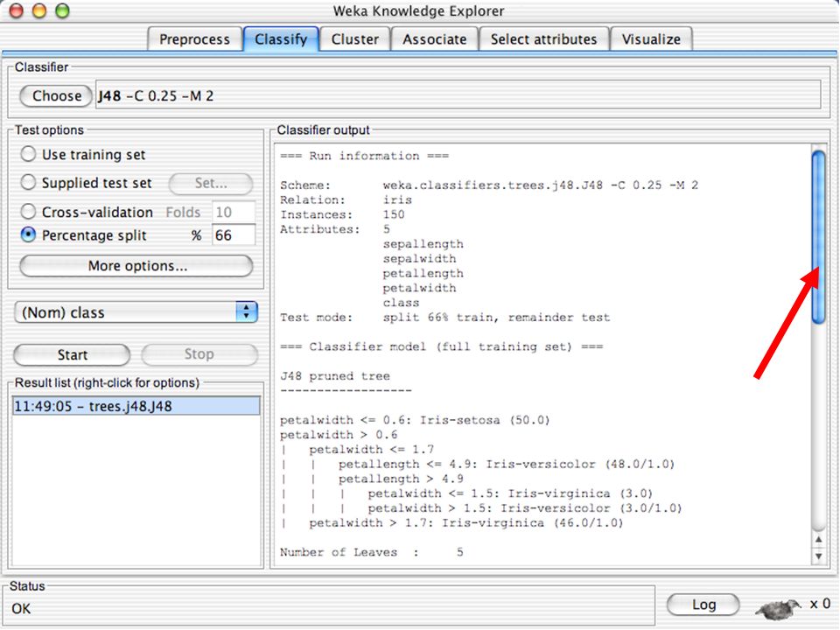
Task: Click the Choose classifier button
Action: [56, 96]
